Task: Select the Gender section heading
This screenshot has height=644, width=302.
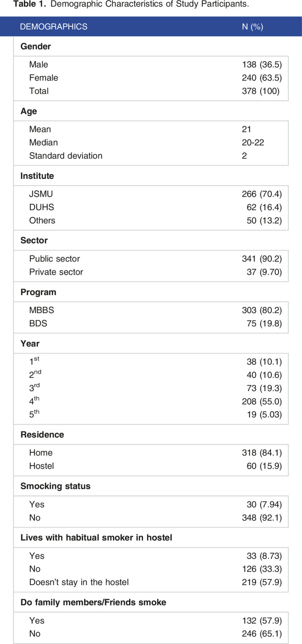Action: 36,46
